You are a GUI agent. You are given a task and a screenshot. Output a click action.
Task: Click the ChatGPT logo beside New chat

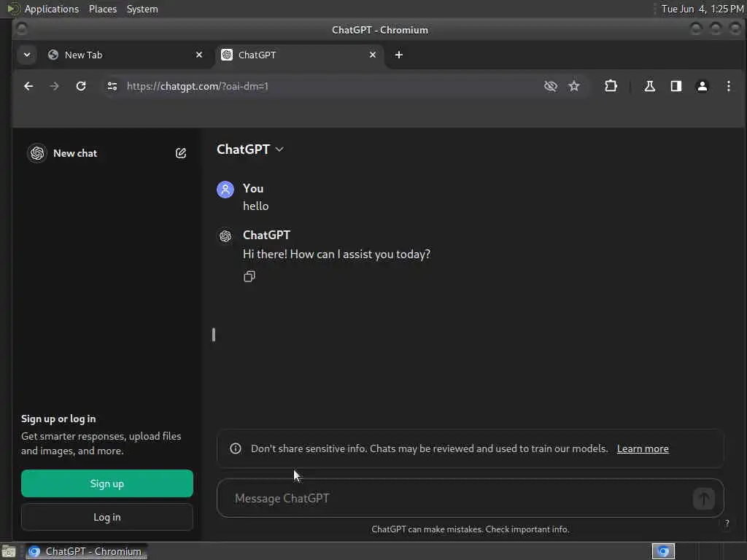tap(37, 153)
